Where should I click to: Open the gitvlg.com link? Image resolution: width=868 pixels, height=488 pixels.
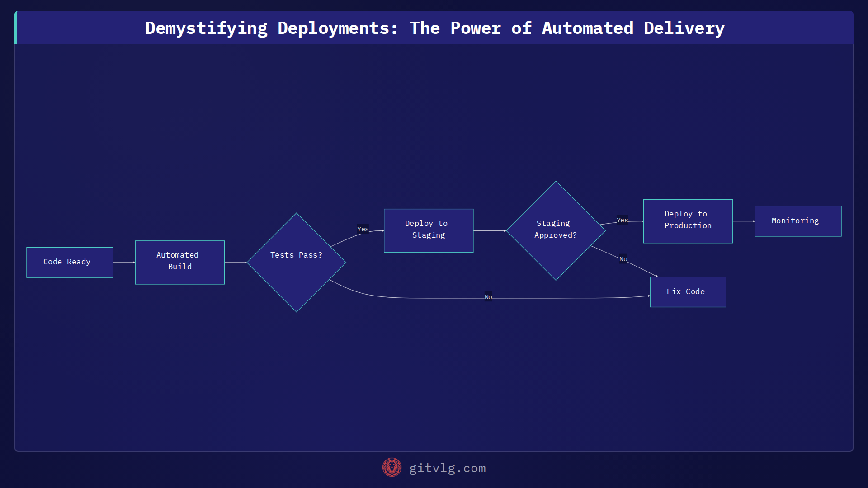point(448,468)
